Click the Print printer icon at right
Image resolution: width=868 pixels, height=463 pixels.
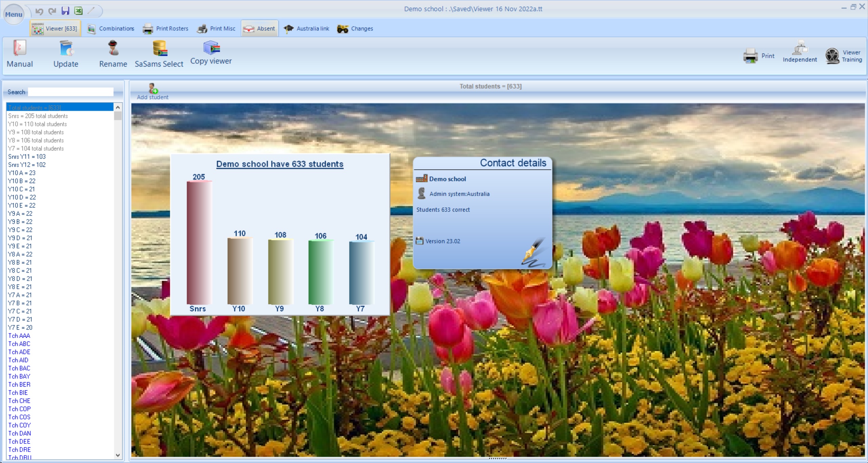coord(750,56)
